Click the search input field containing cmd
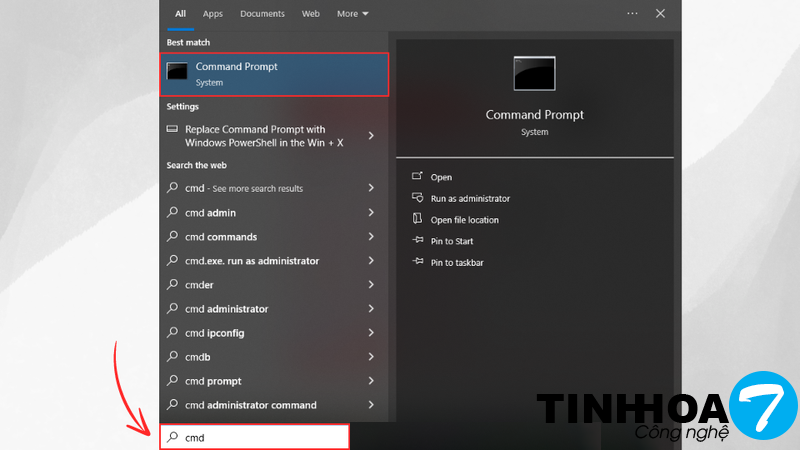800x450 pixels. (262, 437)
